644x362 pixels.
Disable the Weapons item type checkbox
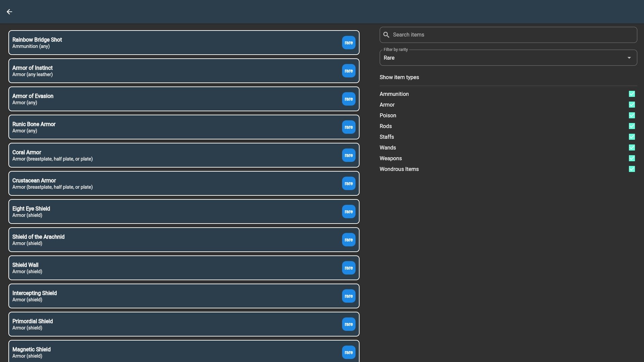pos(632,159)
